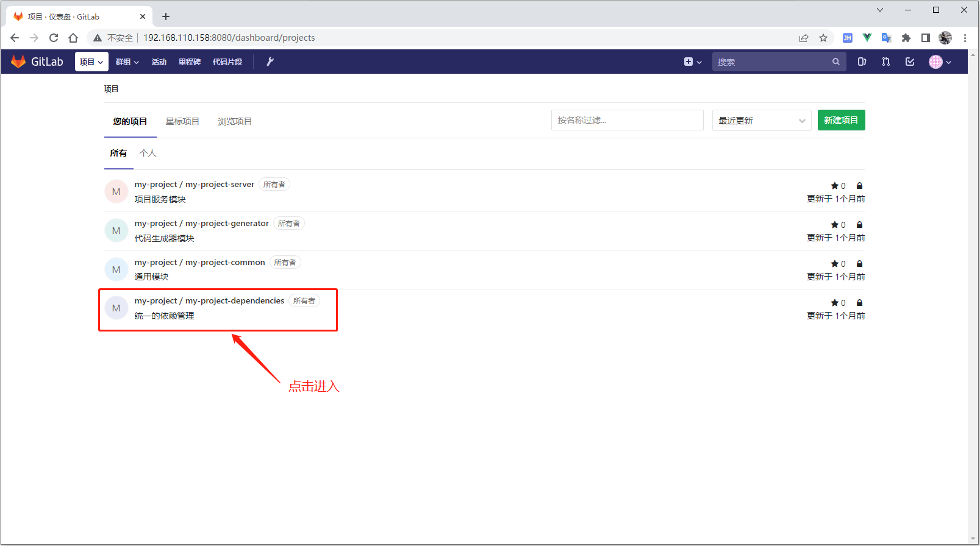Open my-project / my-project-dependencies link
This screenshot has width=980, height=546.
coord(209,301)
